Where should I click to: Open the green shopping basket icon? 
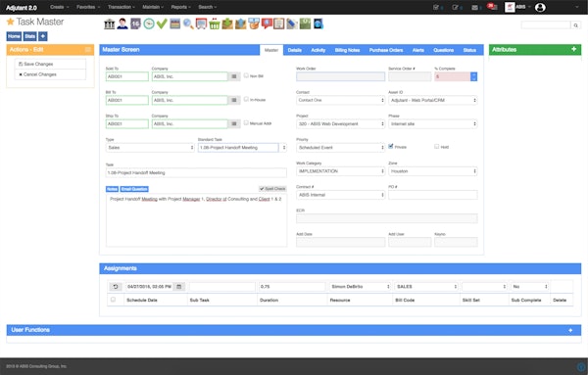(x=215, y=23)
